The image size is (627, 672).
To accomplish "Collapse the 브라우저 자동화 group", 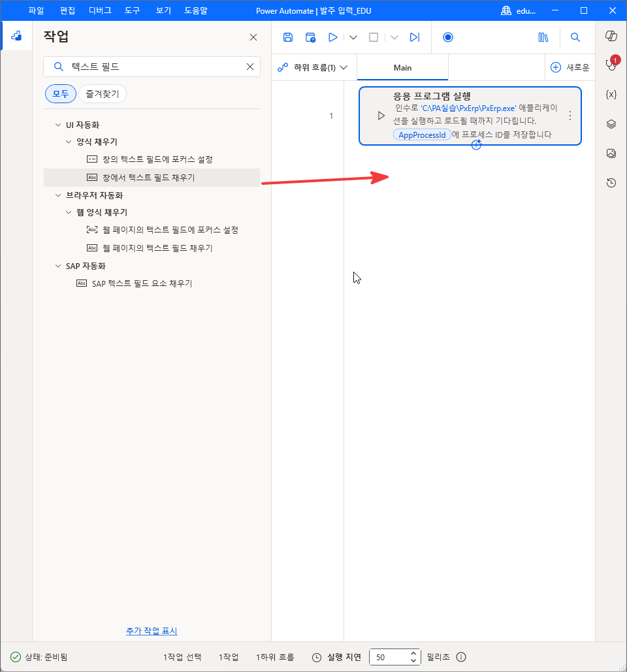I will pos(58,195).
